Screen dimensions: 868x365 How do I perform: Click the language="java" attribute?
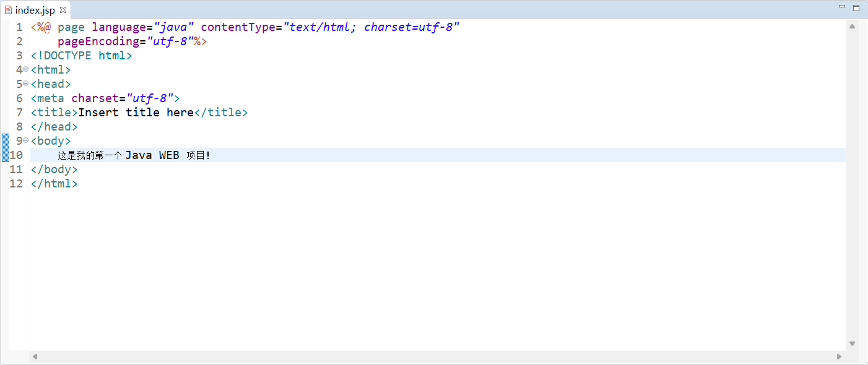(x=143, y=27)
